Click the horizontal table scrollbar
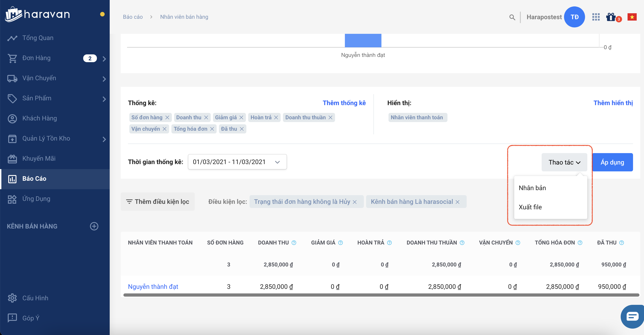The width and height of the screenshot is (644, 335). [381, 295]
